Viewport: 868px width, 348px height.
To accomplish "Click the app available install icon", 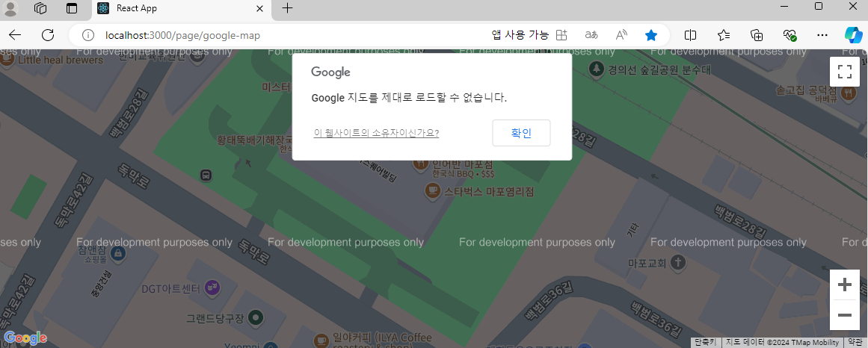I will tap(561, 35).
